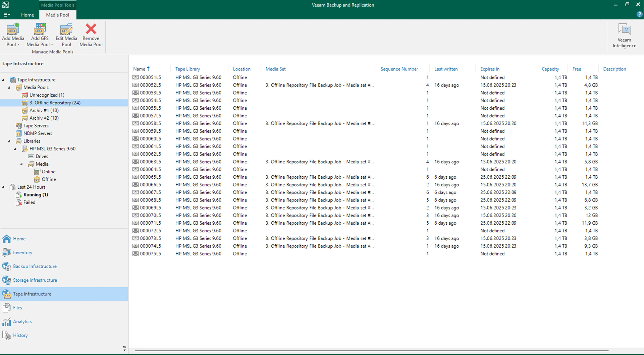The image size is (644, 355).
Task: Open Veeam Intelligence
Action: point(624,36)
